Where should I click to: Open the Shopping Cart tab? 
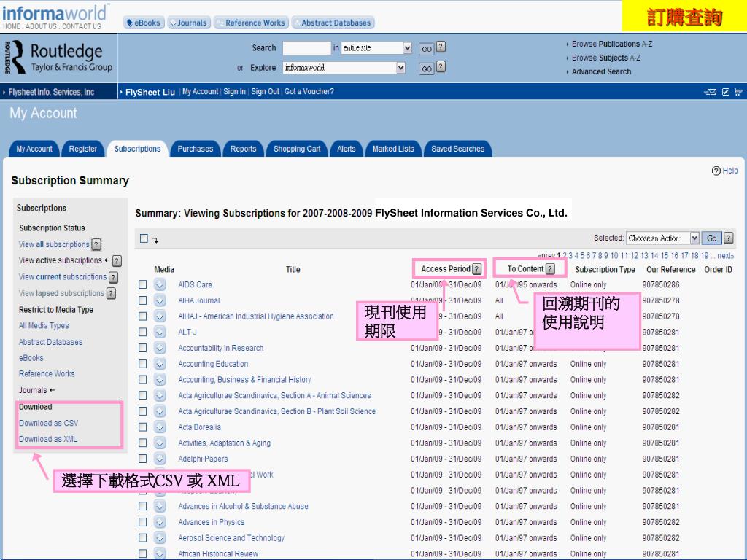coord(297,149)
